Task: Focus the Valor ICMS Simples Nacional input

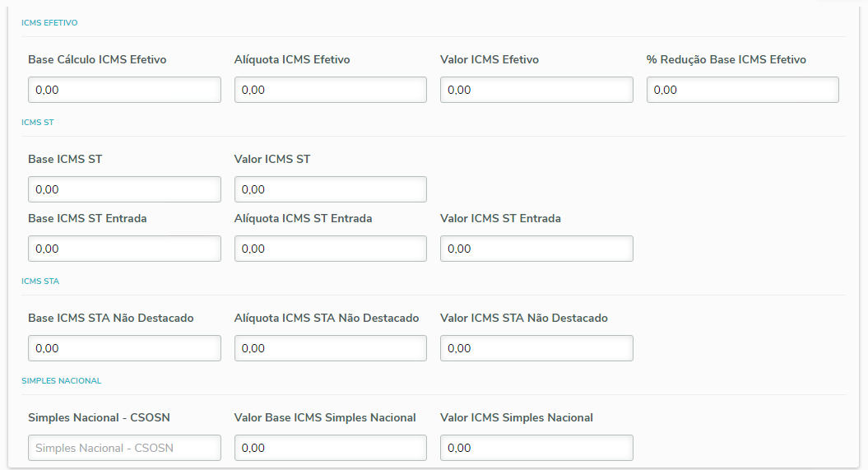Action: (x=536, y=448)
